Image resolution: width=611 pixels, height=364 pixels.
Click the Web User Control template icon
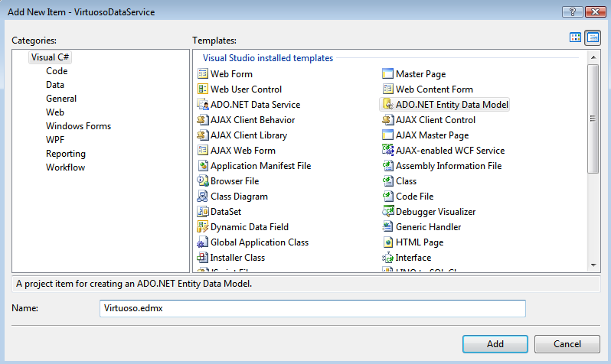[x=203, y=89]
